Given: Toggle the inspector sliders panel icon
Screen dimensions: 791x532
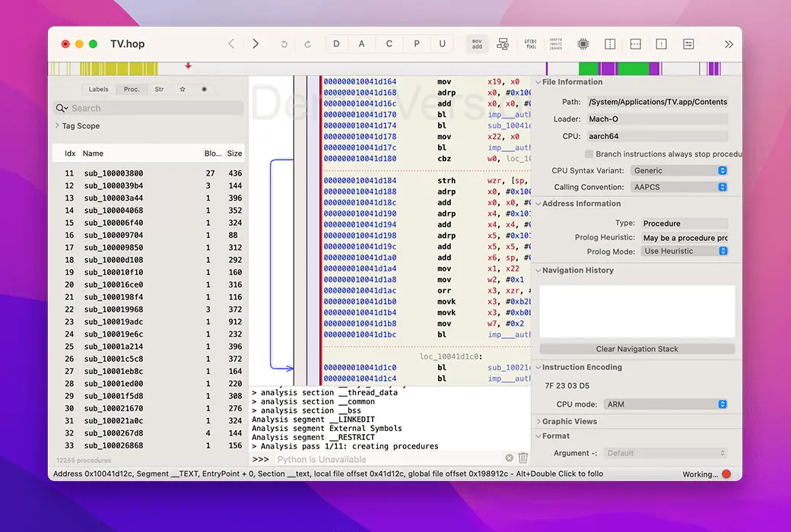Looking at the screenshot, I should pos(688,44).
